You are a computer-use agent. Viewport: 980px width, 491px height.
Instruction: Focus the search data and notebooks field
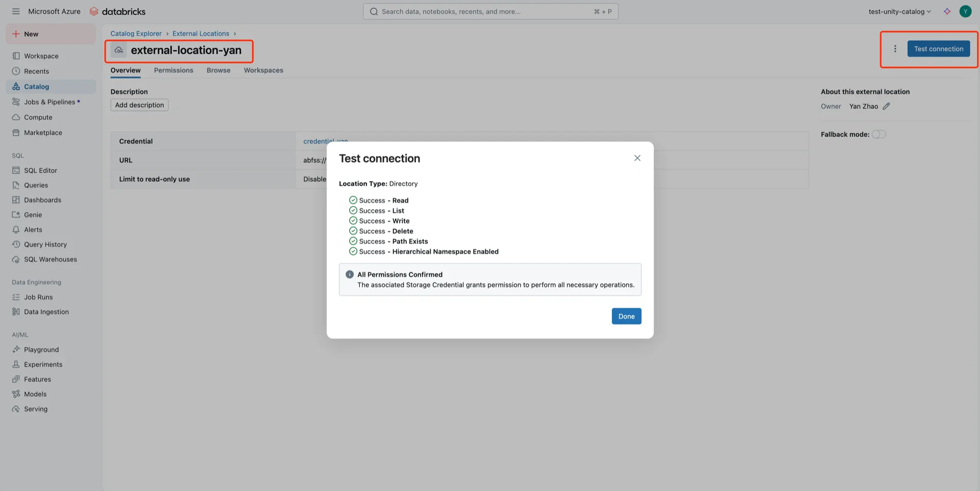point(490,11)
